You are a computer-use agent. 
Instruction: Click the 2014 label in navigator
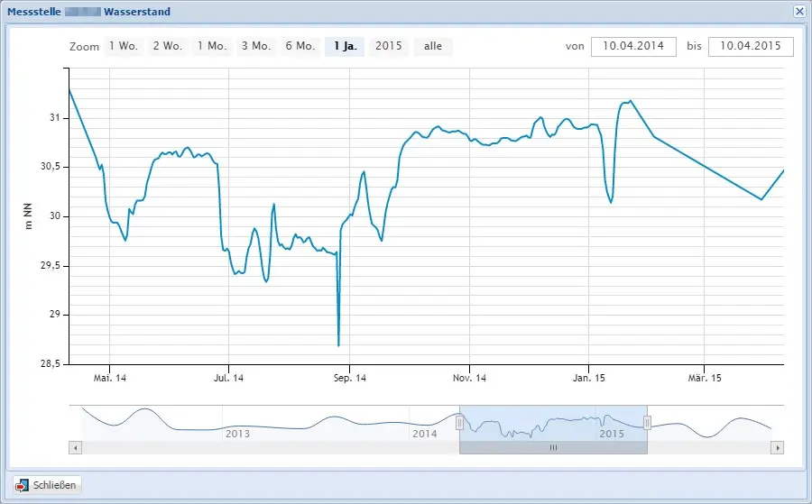(x=425, y=434)
